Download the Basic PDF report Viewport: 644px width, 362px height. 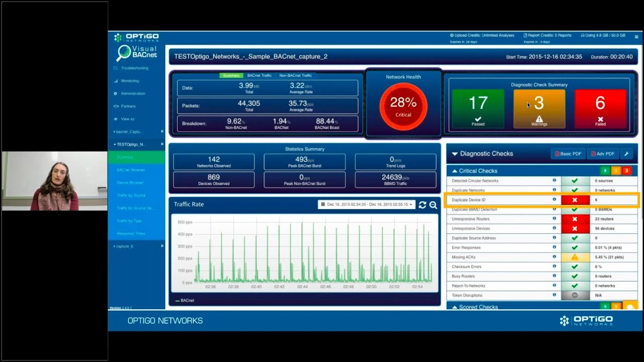568,154
